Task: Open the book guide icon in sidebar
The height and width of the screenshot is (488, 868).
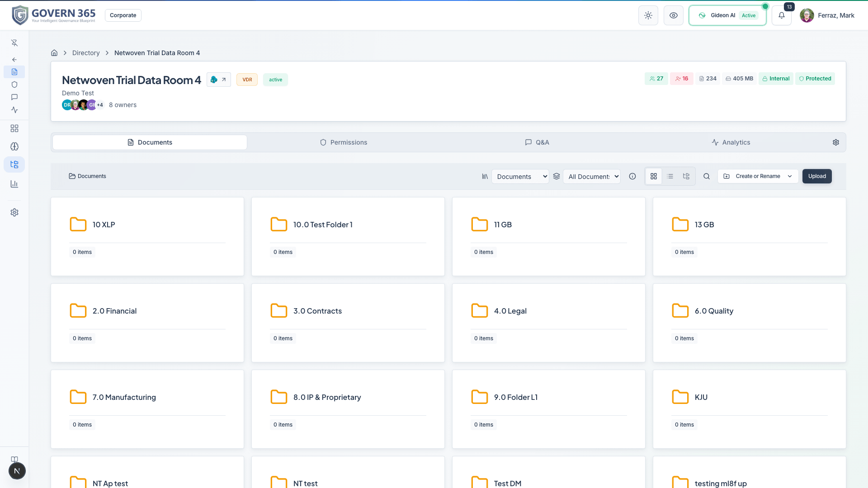Action: 14,459
